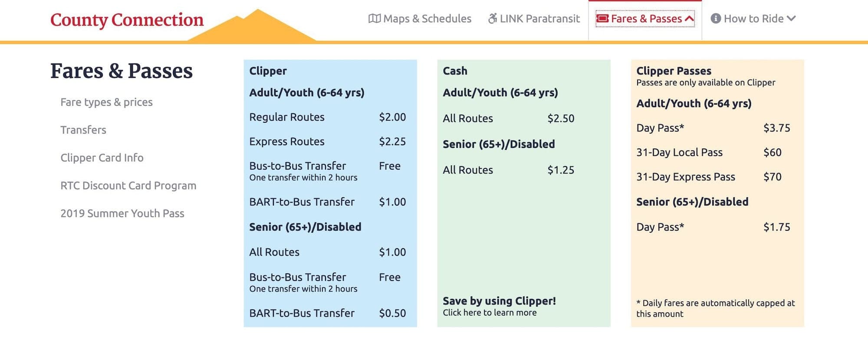Image resolution: width=868 pixels, height=340 pixels.
Task: Click here to learn more about Clipper
Action: click(490, 313)
